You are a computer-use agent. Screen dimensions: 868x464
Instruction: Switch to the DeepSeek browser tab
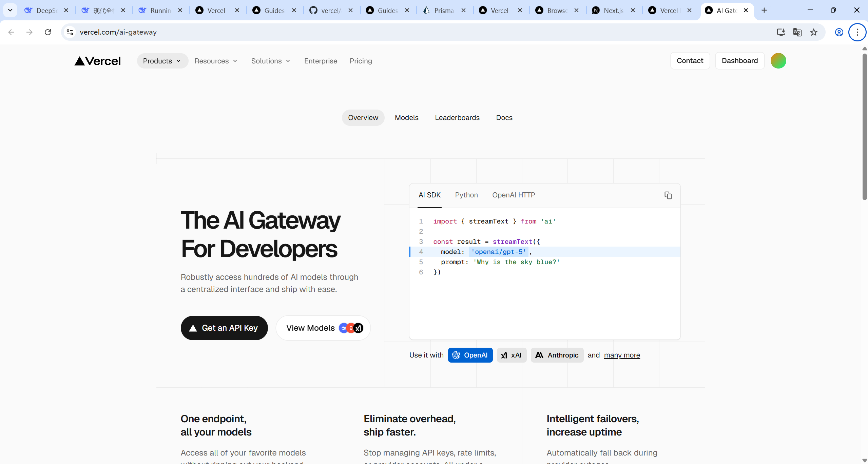47,11
